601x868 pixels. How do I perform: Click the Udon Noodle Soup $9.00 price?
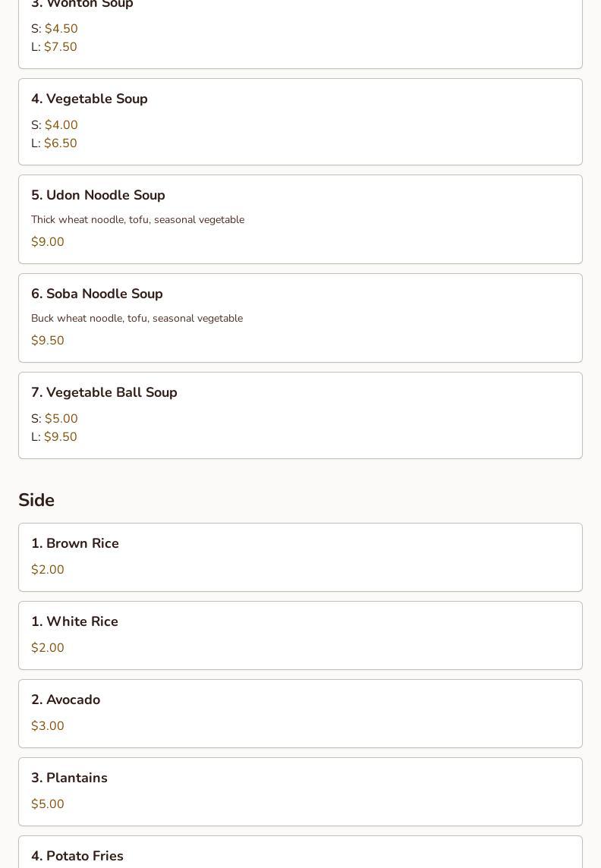pos(48,242)
